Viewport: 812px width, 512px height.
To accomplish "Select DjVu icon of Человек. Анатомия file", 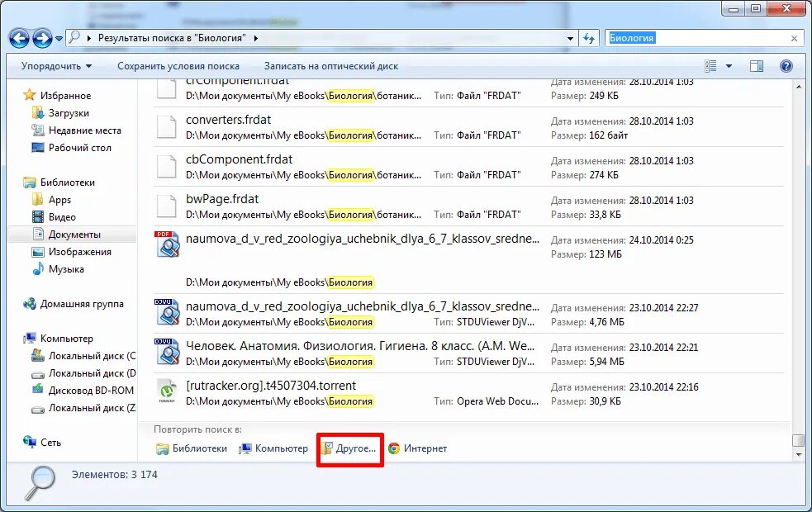I will tap(167, 352).
